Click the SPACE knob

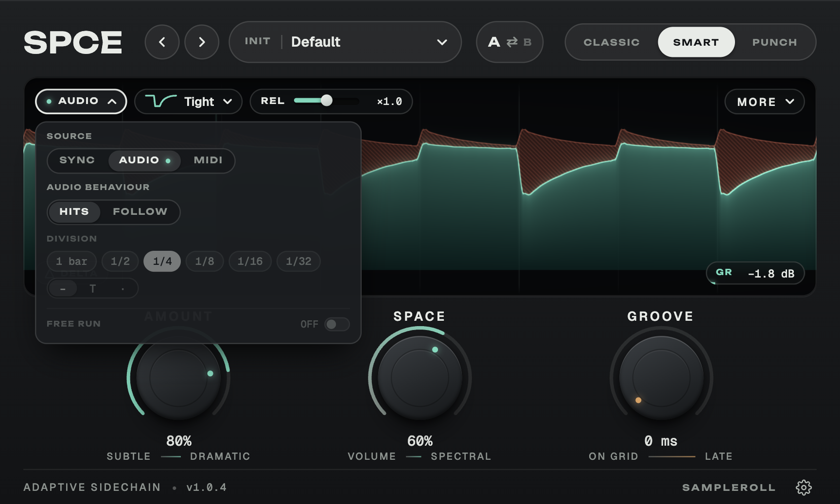pyautogui.click(x=420, y=377)
